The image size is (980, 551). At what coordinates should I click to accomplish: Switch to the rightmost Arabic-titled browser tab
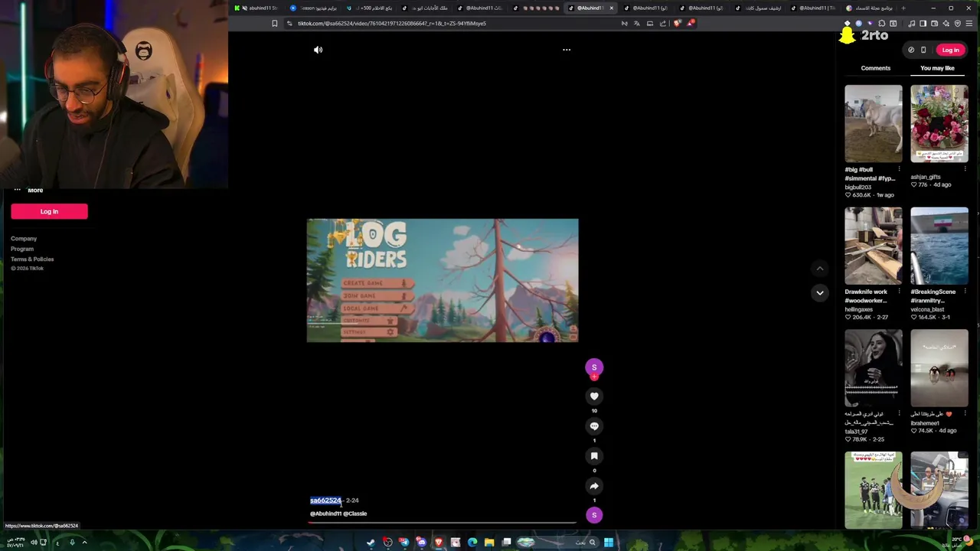coord(871,8)
